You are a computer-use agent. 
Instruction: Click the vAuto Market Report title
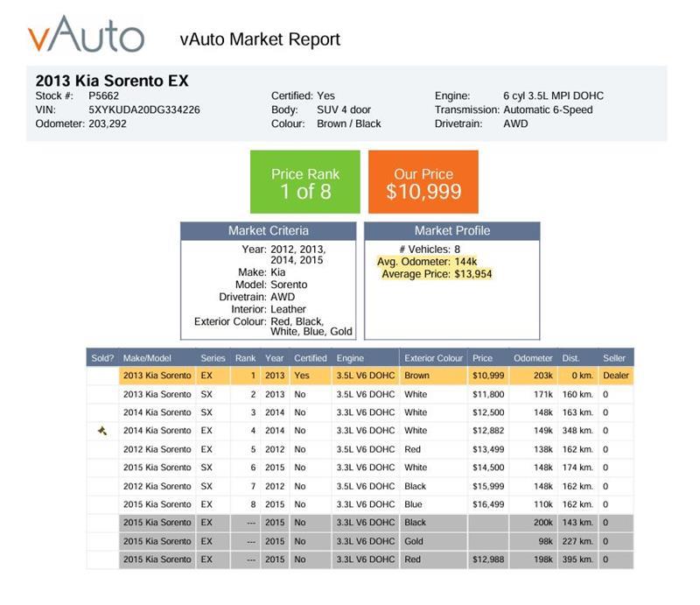click(x=260, y=39)
